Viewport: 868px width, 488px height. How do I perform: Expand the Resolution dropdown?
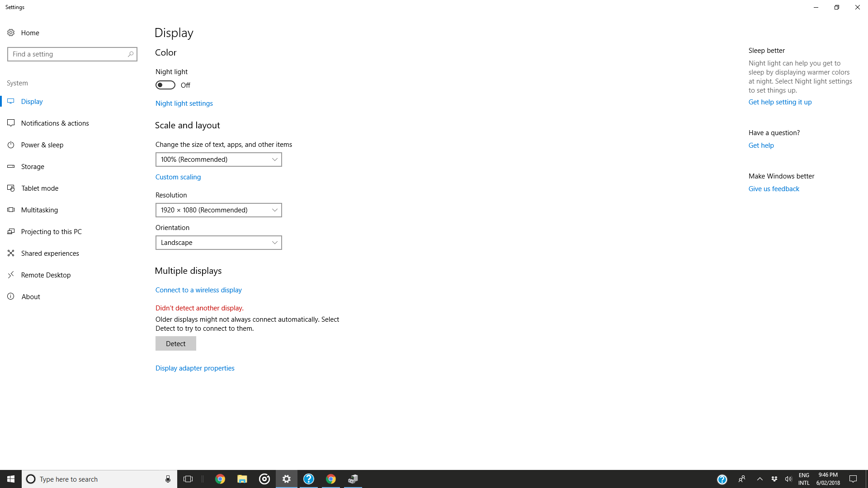tap(218, 210)
